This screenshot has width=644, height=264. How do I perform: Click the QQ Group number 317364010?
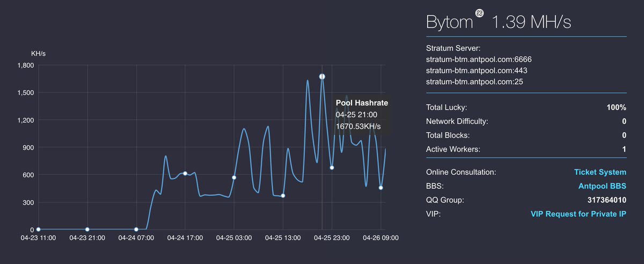coord(607,200)
